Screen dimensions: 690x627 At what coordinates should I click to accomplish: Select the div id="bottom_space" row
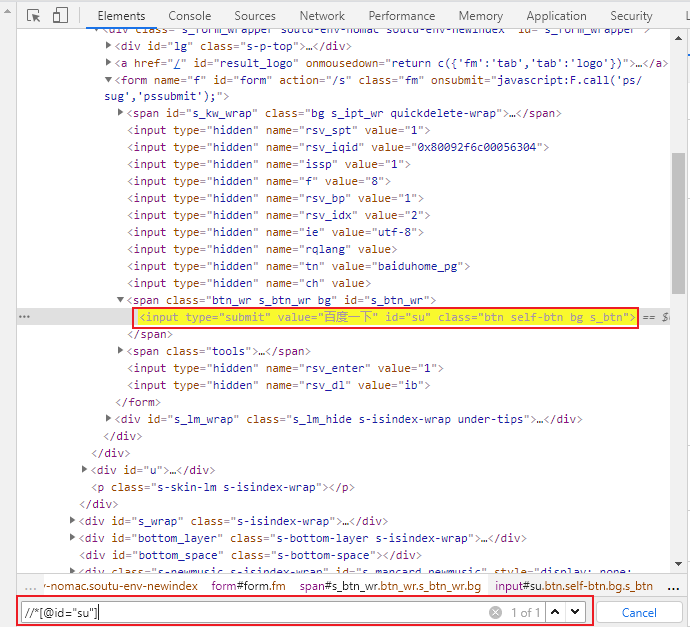click(250, 555)
